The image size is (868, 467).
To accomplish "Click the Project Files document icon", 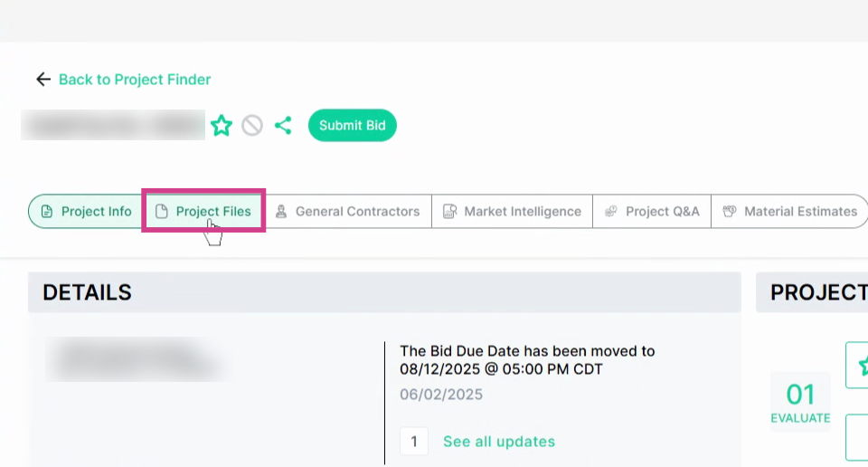I will tap(162, 211).
